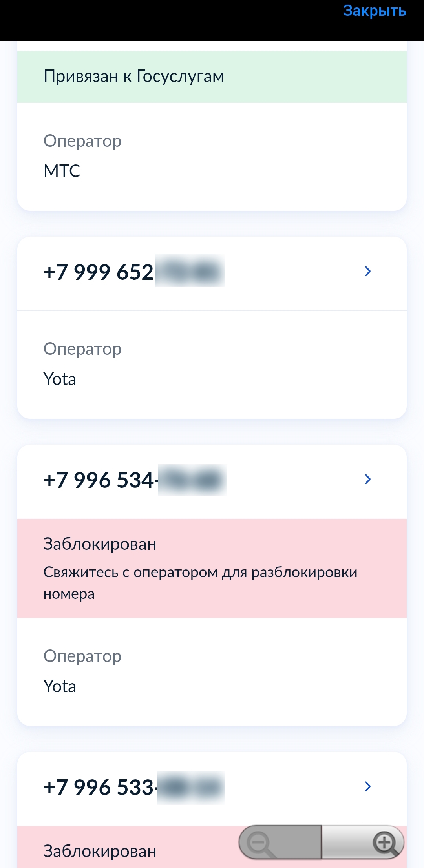Click the zoom out magnifier icon
Screen dimensions: 424x868
[x=260, y=843]
